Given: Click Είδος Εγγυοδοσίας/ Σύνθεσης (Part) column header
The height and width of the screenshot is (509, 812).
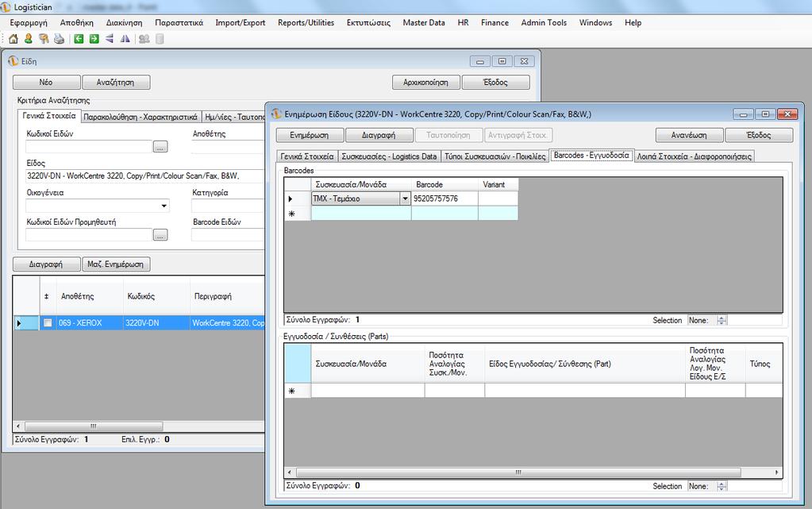Looking at the screenshot, I should (x=585, y=364).
